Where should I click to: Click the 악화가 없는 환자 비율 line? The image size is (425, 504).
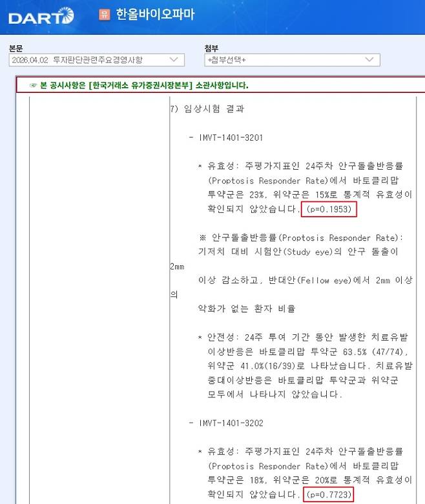[247, 308]
